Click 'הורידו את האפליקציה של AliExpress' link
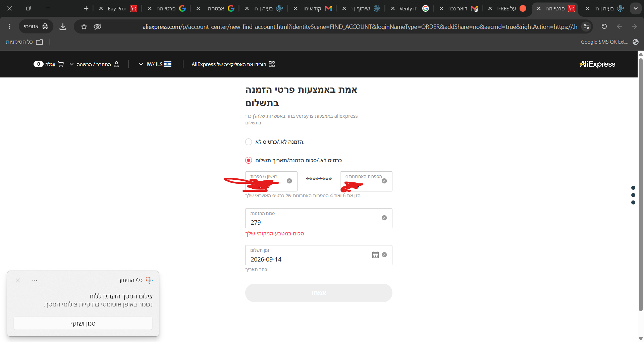 [229, 64]
